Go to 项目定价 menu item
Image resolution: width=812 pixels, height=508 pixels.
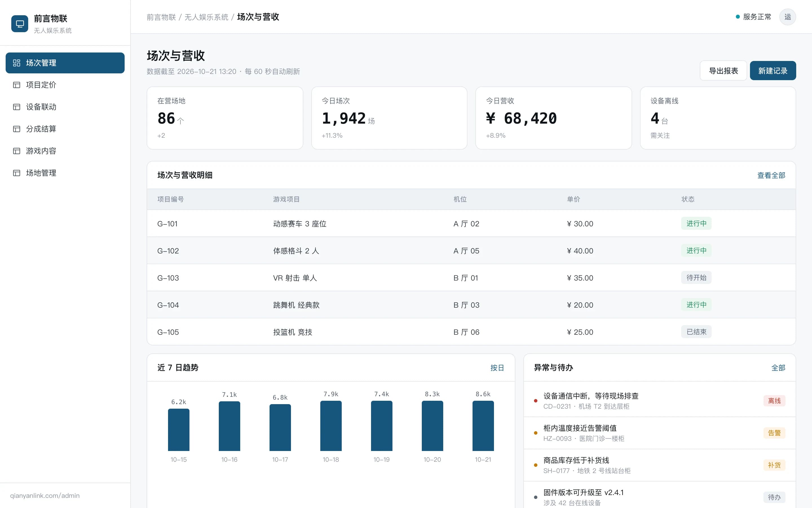click(x=65, y=85)
